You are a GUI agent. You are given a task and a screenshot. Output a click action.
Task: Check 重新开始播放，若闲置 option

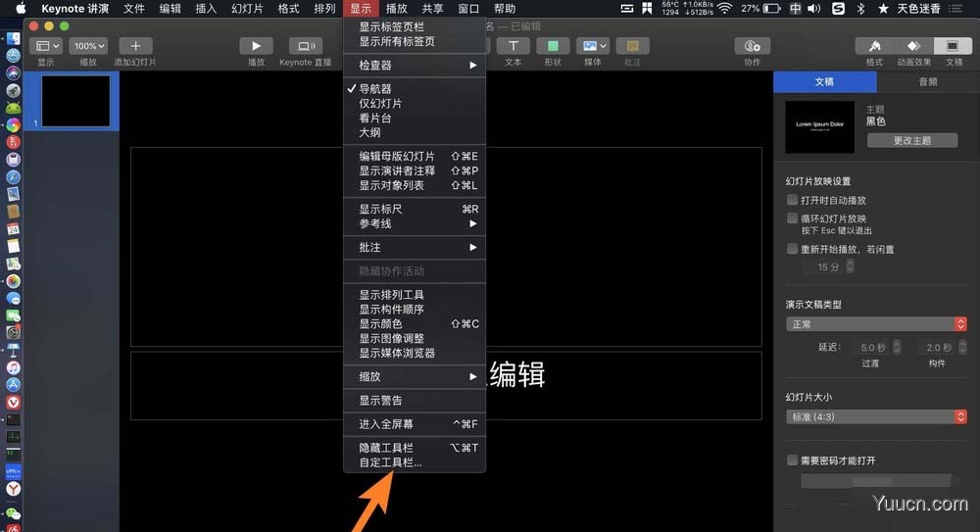(792, 248)
